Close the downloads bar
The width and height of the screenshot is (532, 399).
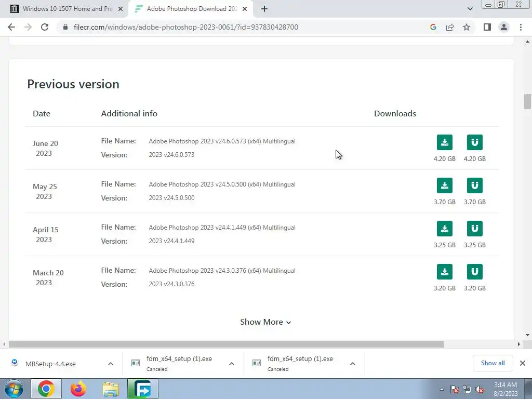pos(523,363)
